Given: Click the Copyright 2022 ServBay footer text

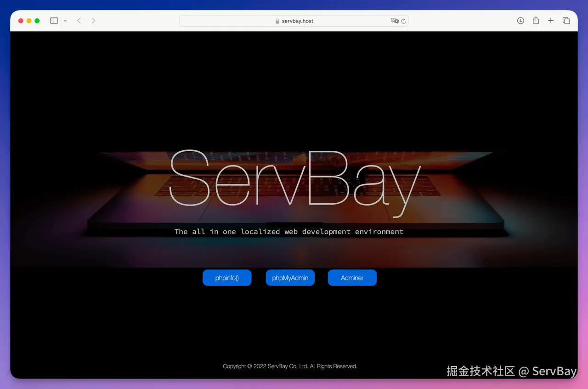Looking at the screenshot, I should [290, 366].
